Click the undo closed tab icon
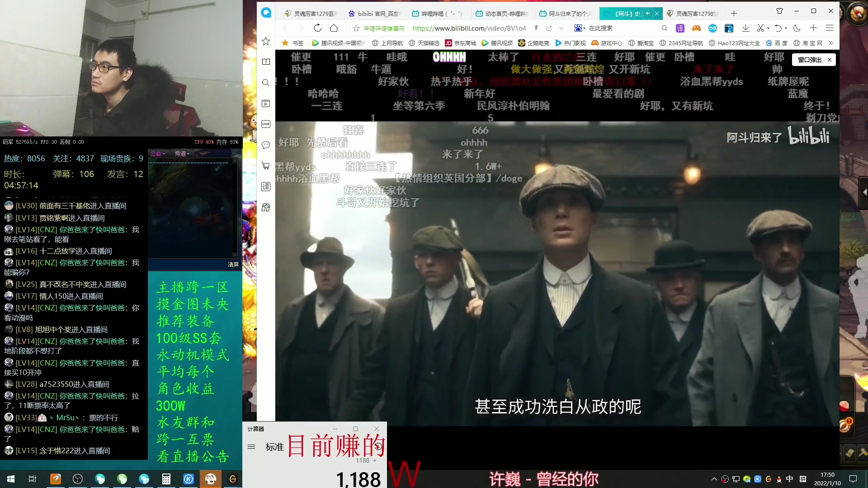868x488 pixels. tap(778, 28)
